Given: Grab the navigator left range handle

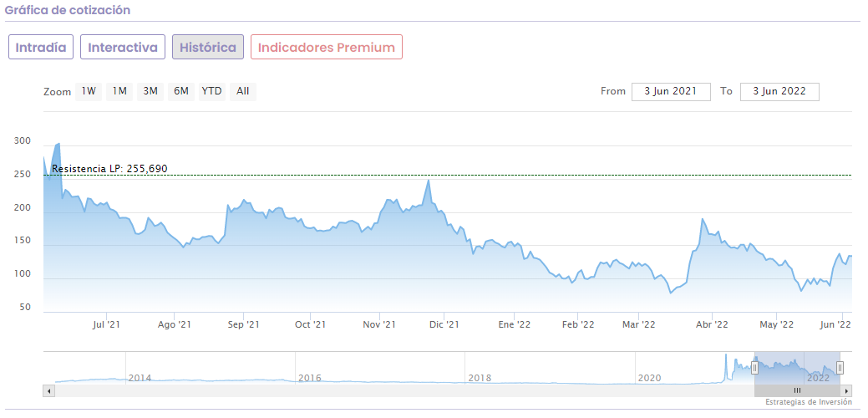Looking at the screenshot, I should tap(754, 368).
